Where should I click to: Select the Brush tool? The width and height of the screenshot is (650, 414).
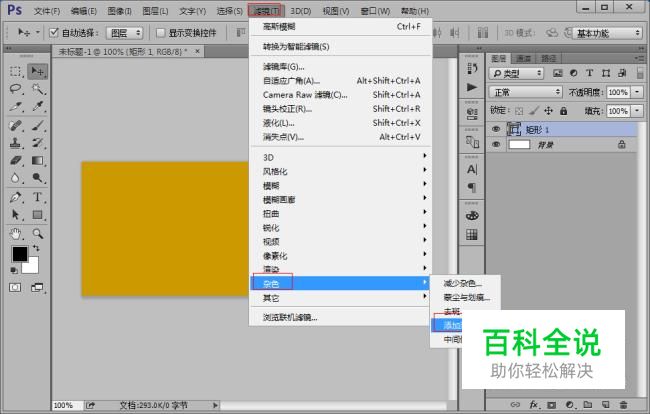coord(38,125)
